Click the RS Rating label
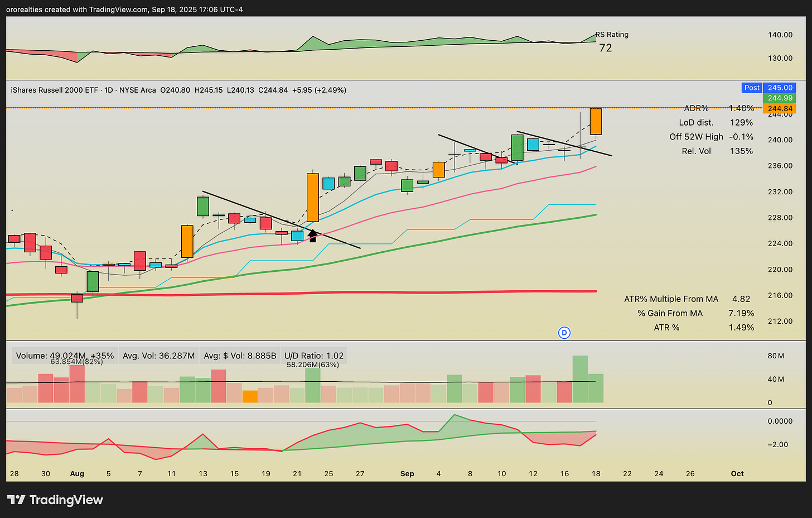 click(x=612, y=35)
